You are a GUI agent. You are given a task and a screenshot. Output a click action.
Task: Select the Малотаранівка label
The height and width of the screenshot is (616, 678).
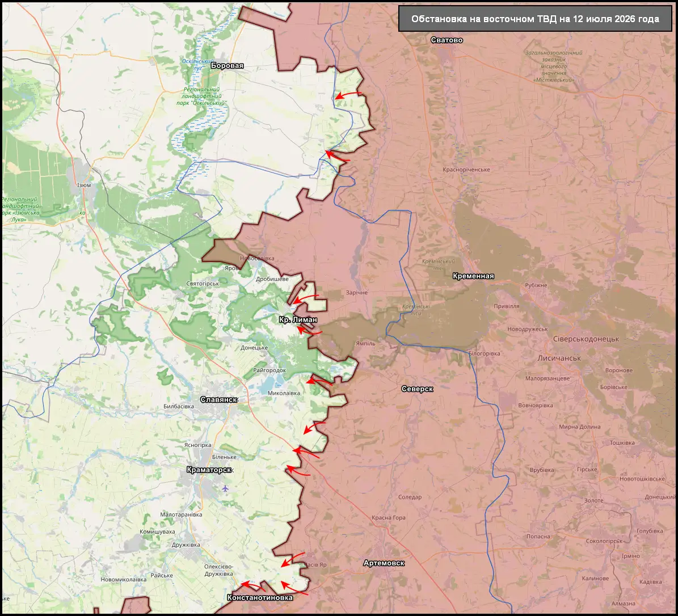coord(181,515)
